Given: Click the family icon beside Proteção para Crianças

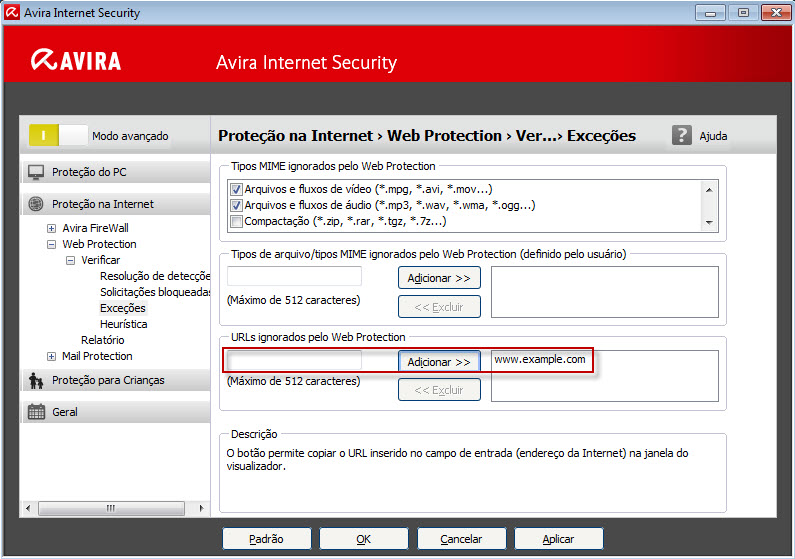Looking at the screenshot, I should pyautogui.click(x=35, y=380).
